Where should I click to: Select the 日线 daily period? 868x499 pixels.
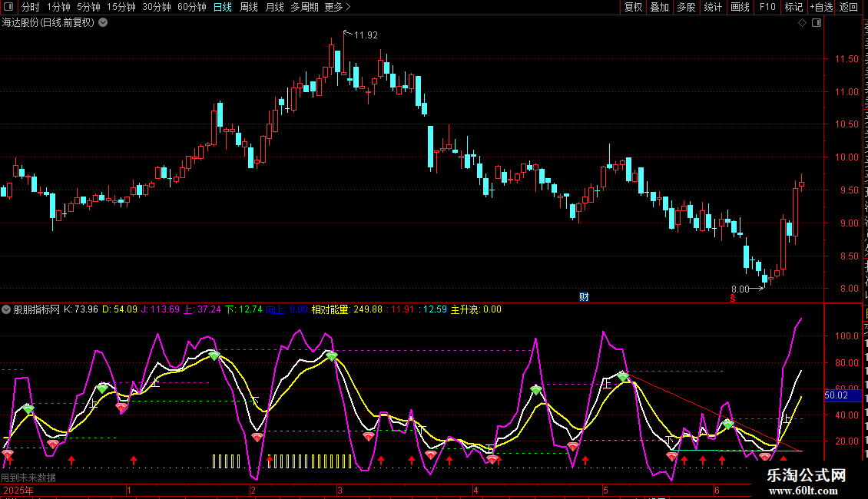(223, 7)
